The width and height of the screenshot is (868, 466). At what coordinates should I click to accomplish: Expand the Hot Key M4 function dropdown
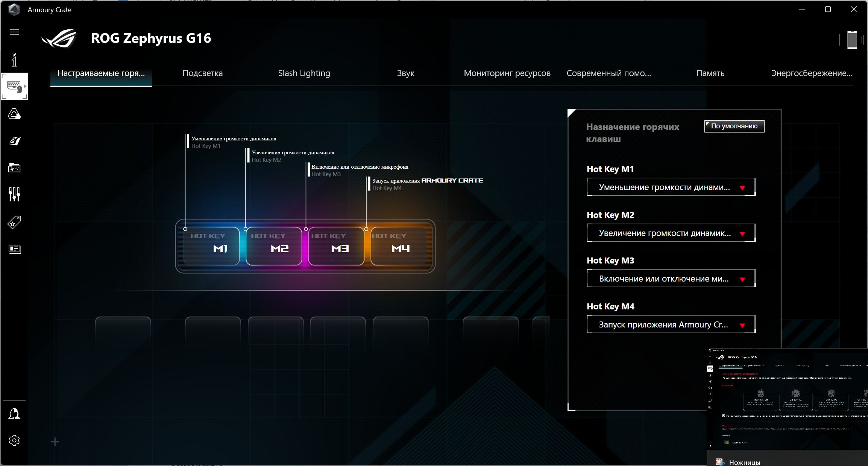671,324
